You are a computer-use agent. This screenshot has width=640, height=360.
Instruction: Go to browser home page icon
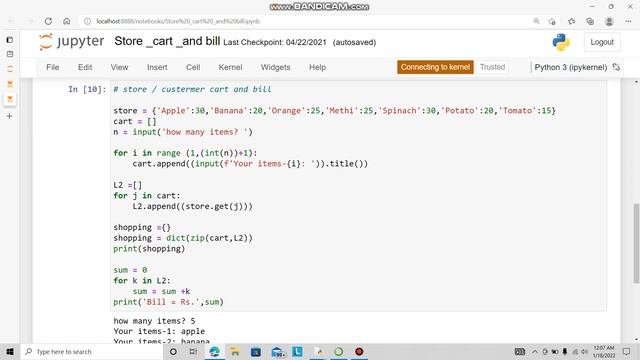tap(67, 21)
